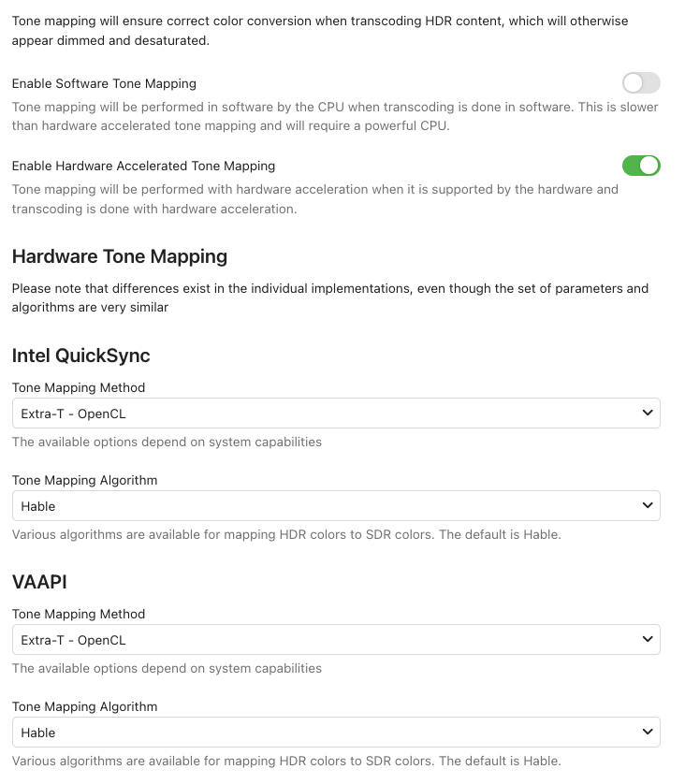Enable Software Tone Mapping switch

click(641, 83)
